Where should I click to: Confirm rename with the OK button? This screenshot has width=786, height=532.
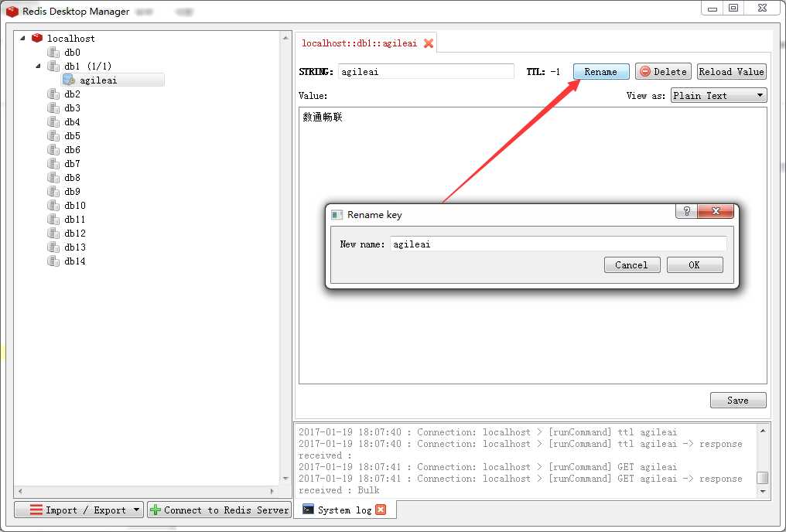point(695,265)
